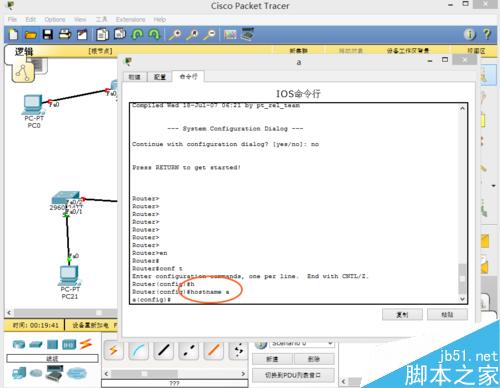Select the Hubs device category icon

tap(52, 344)
